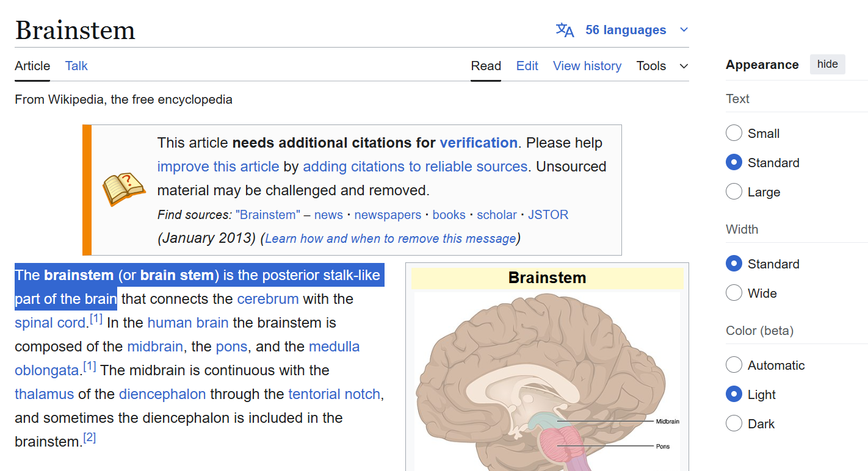Follow the improve this article link
The width and height of the screenshot is (868, 471).
[x=218, y=167]
